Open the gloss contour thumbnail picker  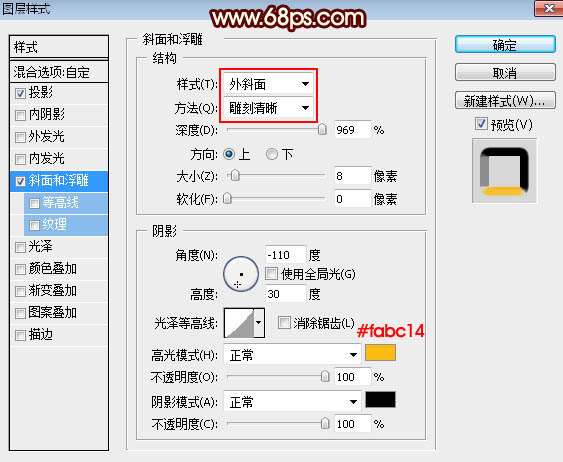239,323
